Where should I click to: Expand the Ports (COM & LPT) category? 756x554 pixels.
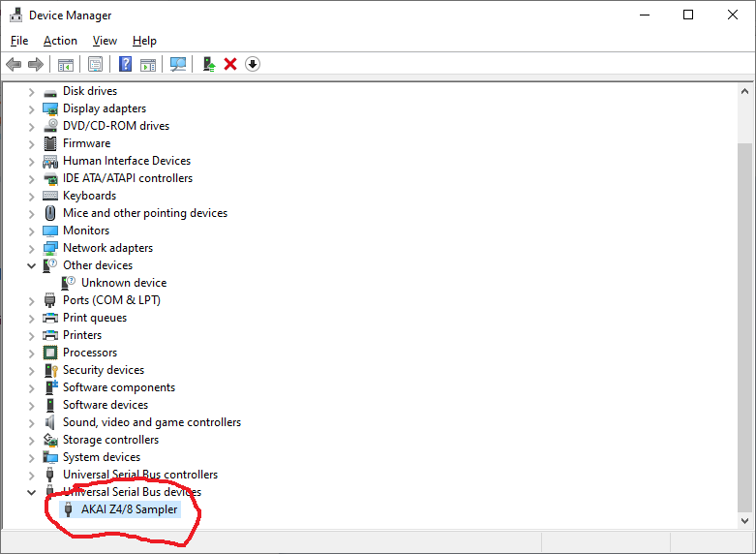[31, 301]
